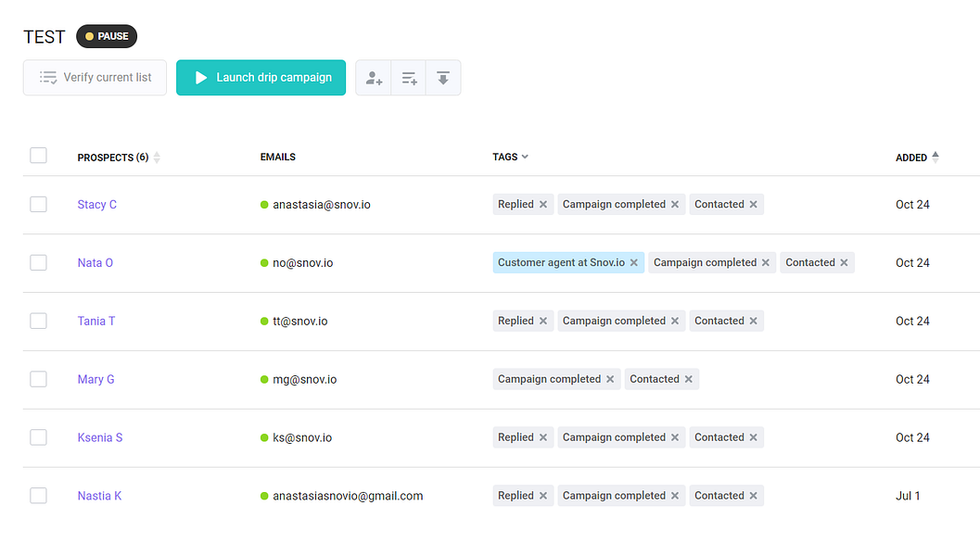
Task: Click the Emails column header
Action: pyautogui.click(x=278, y=158)
